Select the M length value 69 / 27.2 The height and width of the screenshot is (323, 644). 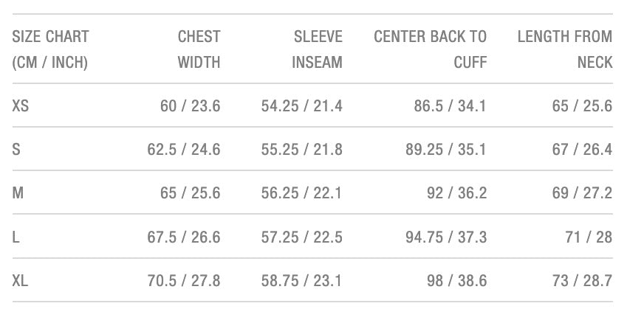pyautogui.click(x=582, y=193)
